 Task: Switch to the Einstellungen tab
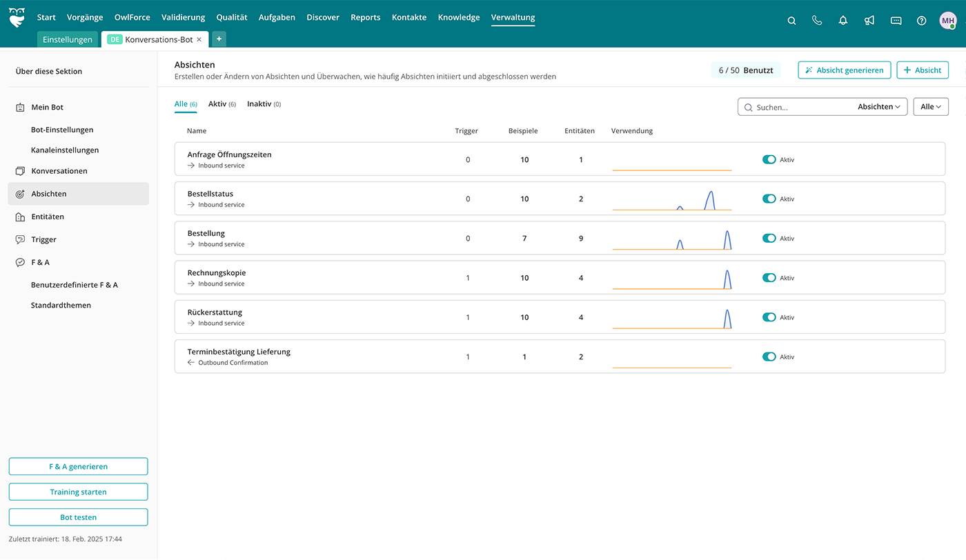[68, 39]
